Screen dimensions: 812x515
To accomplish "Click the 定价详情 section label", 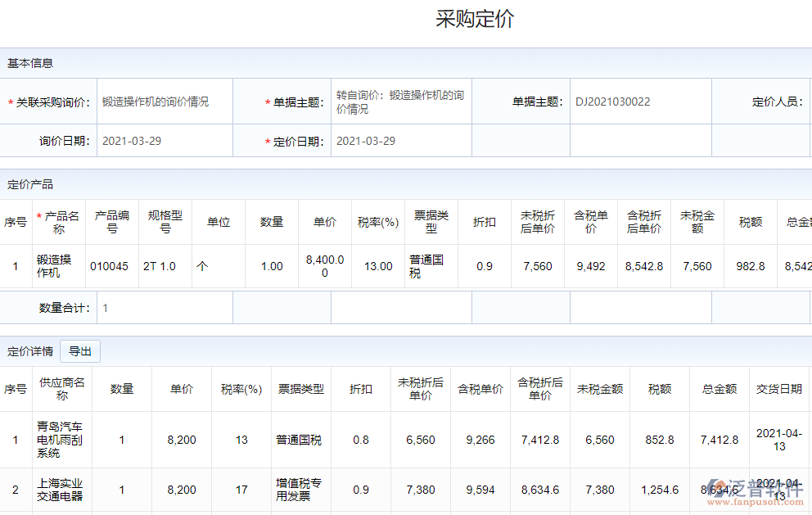I will coord(30,351).
